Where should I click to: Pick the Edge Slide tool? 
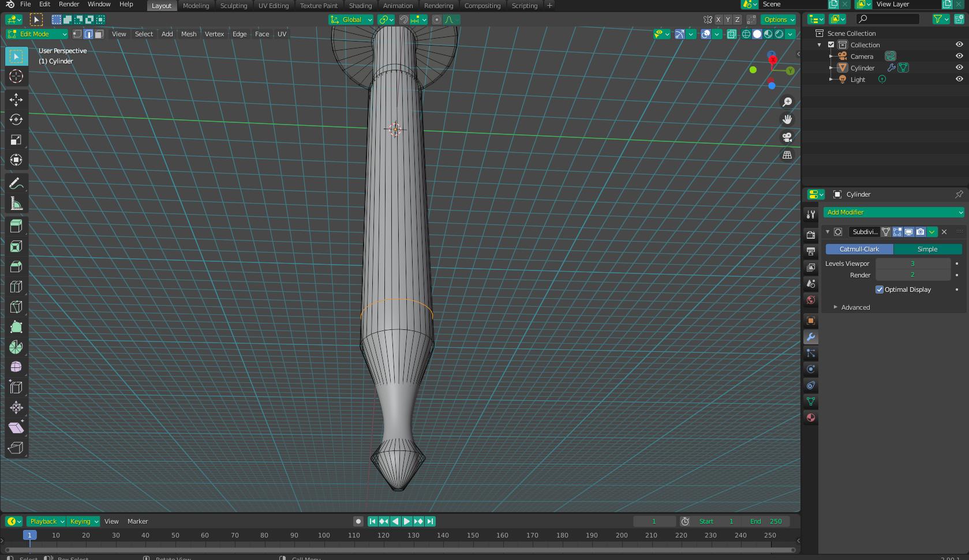[x=16, y=388]
